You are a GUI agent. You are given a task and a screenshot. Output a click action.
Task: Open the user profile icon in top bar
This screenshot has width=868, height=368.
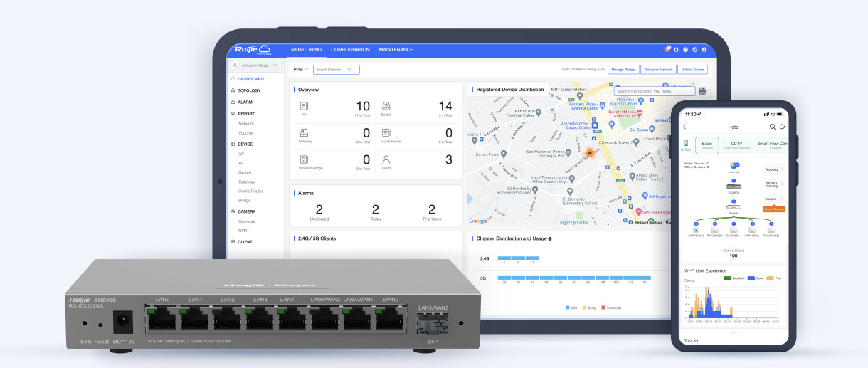pos(704,50)
